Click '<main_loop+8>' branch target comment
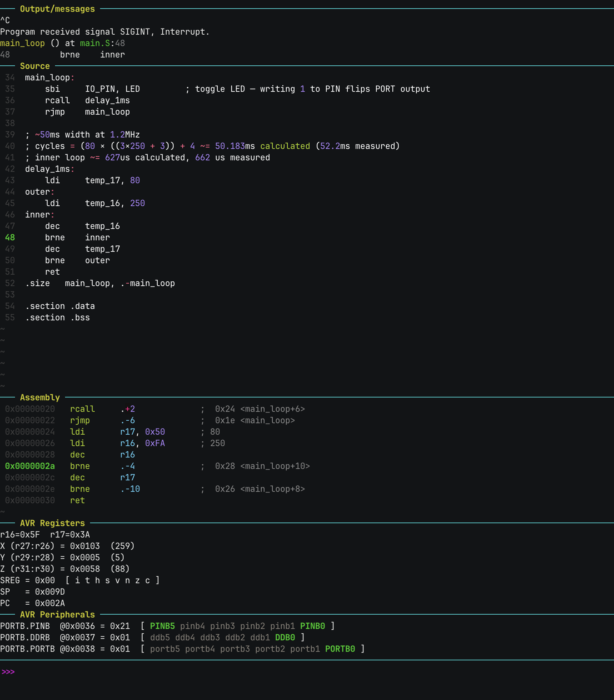The height and width of the screenshot is (700, 614). point(273,489)
